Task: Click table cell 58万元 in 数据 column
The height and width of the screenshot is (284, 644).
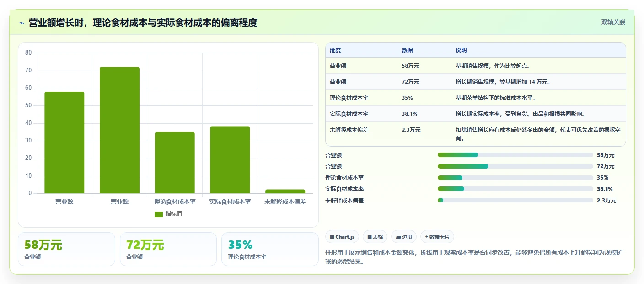Action: (410, 66)
